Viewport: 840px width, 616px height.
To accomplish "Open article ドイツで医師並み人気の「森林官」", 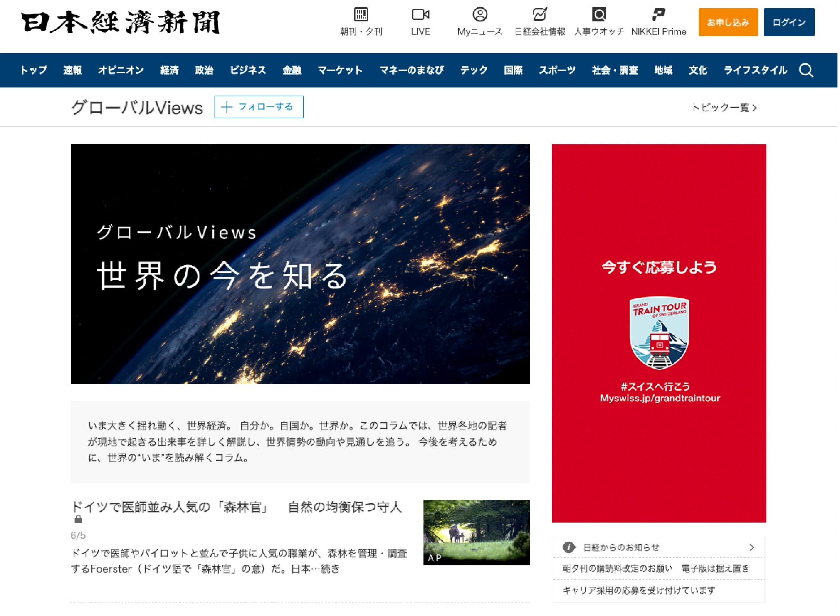I will click(x=237, y=507).
